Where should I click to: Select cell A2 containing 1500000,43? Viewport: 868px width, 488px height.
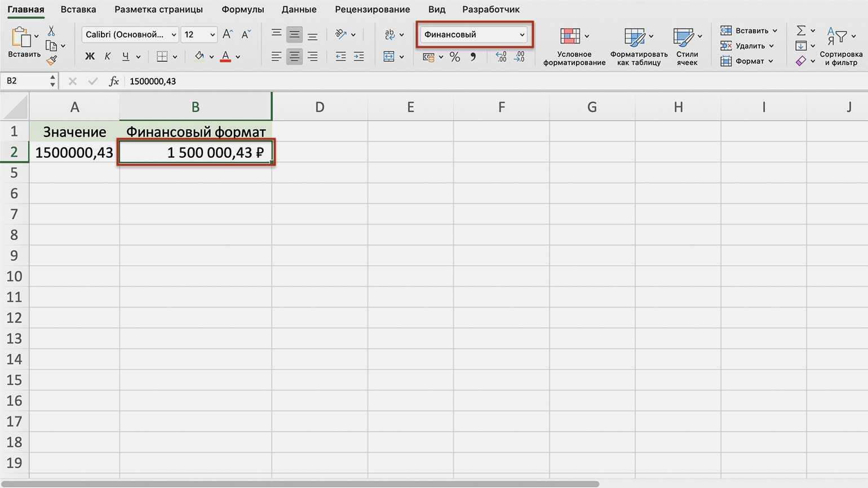pos(74,153)
